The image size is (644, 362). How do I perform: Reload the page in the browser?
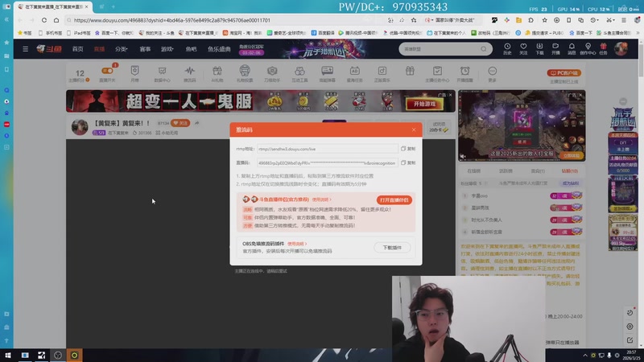[44, 20]
